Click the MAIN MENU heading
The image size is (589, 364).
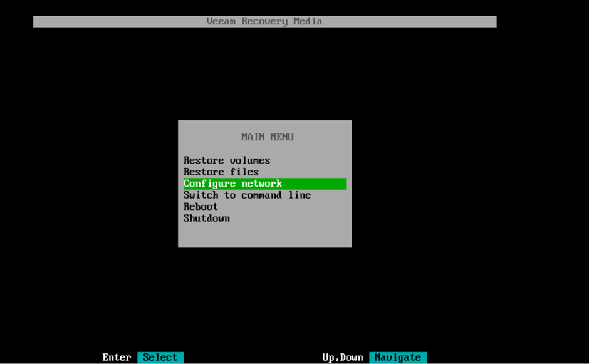[267, 137]
